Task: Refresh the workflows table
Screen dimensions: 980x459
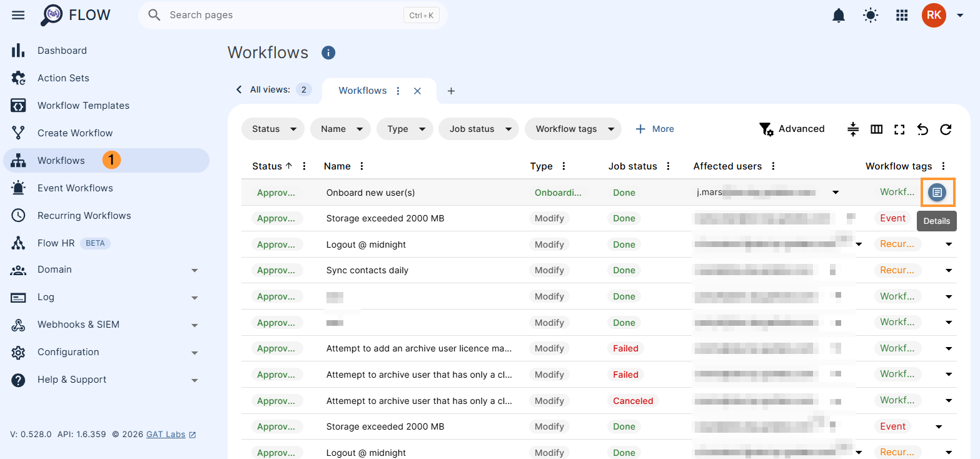Action: click(946, 129)
